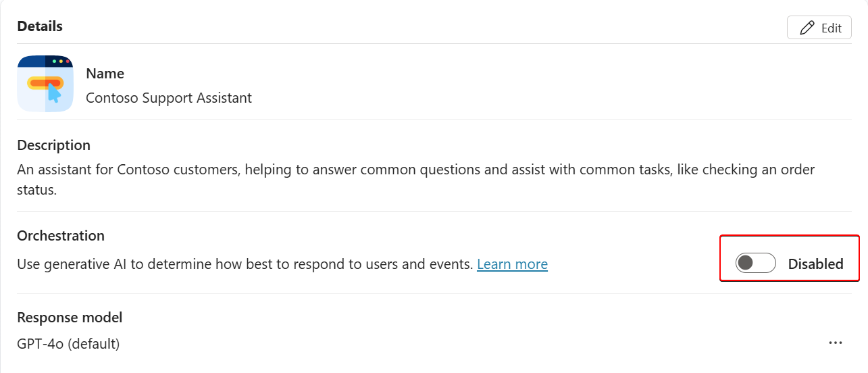This screenshot has width=868, height=373.
Task: Click the Name field label
Action: [105, 74]
